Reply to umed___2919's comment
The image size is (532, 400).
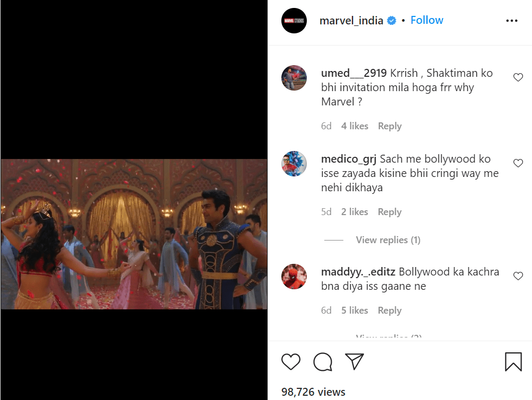coord(389,126)
